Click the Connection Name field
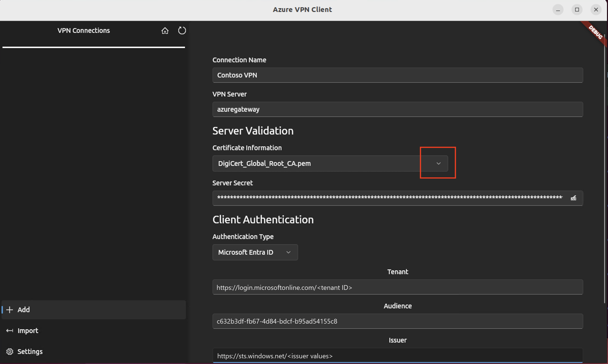 [x=397, y=75]
